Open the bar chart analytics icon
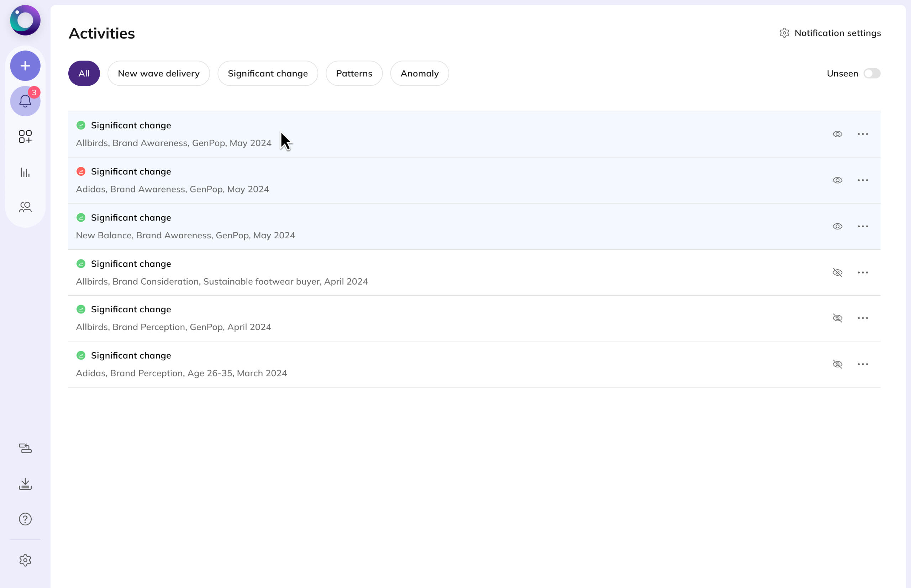Image resolution: width=911 pixels, height=588 pixels. pos(25,172)
